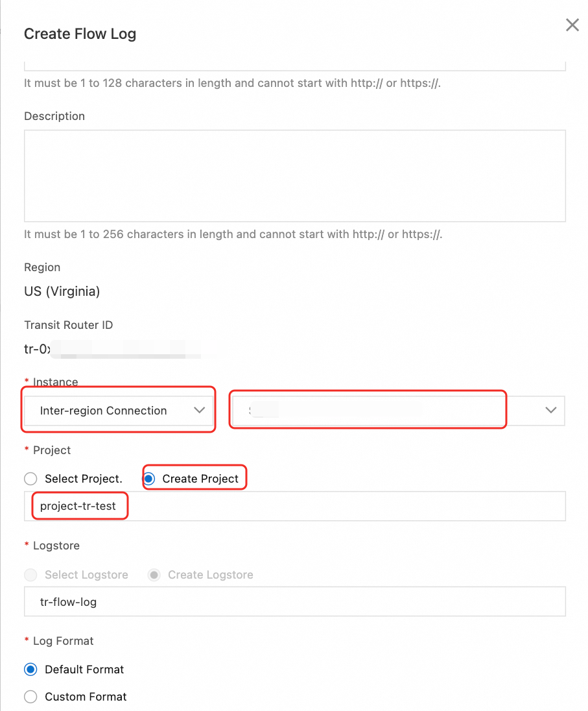Click the chevron arrow of the instance ID dropdown
The height and width of the screenshot is (711, 588).
pyautogui.click(x=551, y=410)
